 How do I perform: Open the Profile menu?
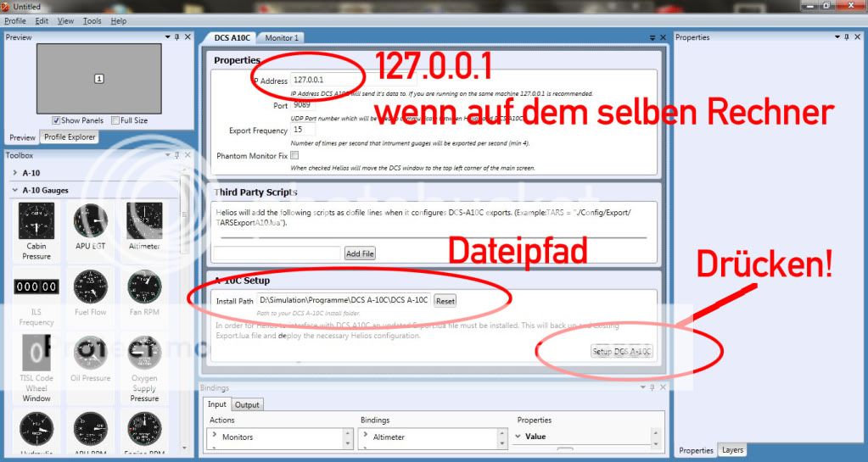pos(15,20)
